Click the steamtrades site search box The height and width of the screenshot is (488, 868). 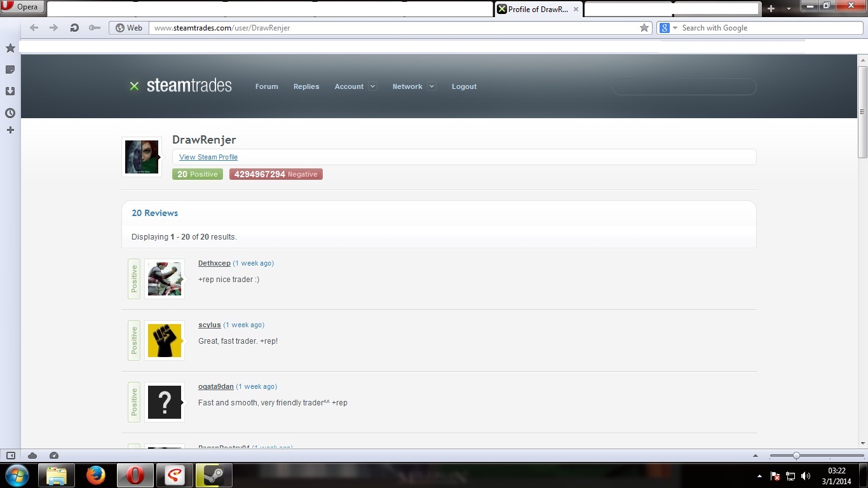pyautogui.click(x=684, y=86)
